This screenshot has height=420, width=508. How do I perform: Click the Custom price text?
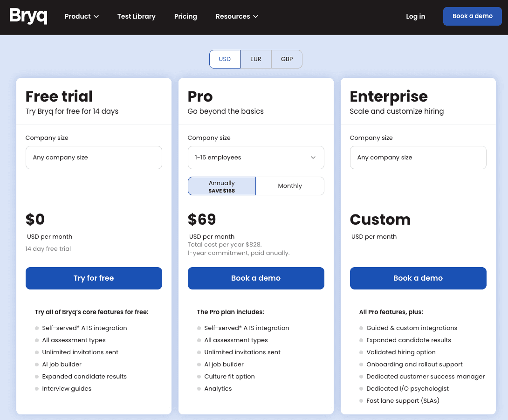coord(380,220)
